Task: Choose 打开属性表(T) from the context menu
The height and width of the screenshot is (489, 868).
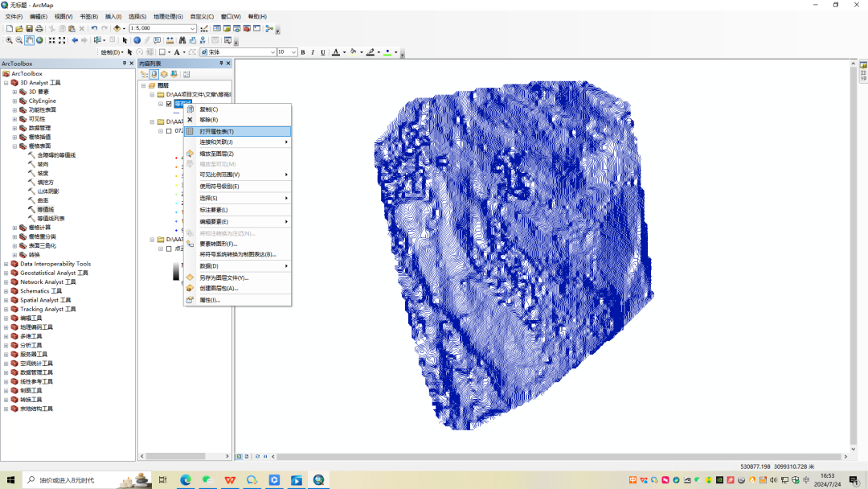Action: 237,131
